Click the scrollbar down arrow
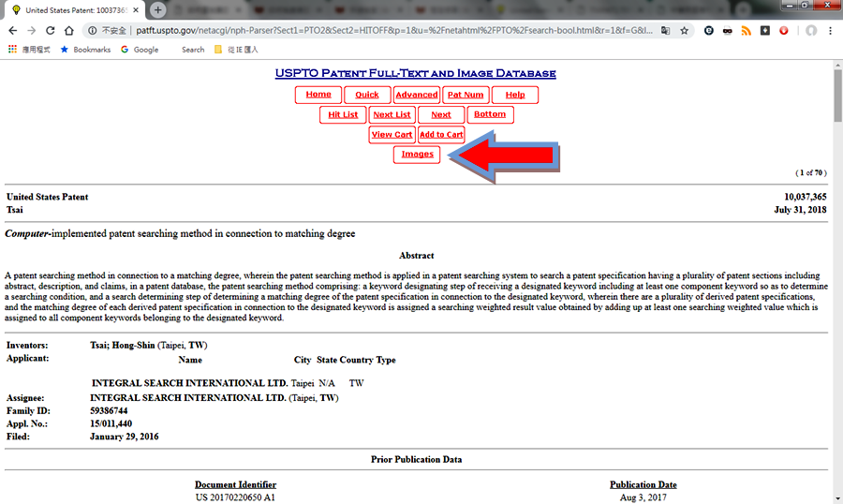The image size is (843, 504). click(838, 499)
